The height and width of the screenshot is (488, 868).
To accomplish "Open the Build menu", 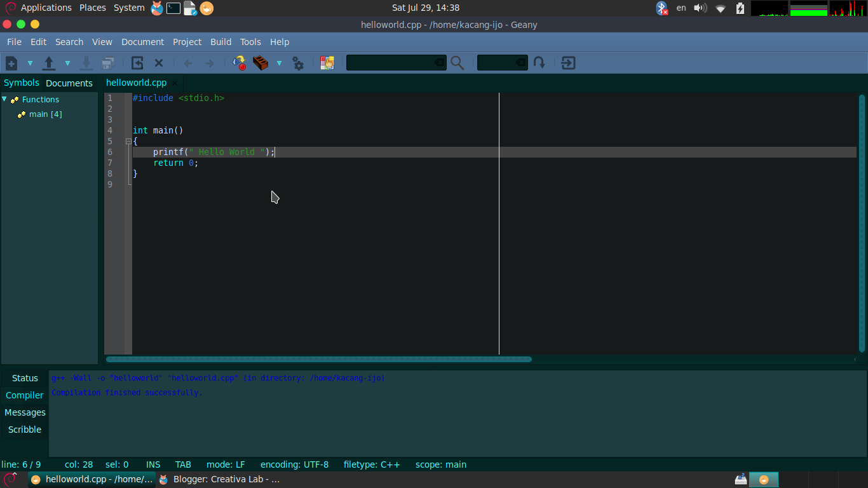I will click(220, 42).
